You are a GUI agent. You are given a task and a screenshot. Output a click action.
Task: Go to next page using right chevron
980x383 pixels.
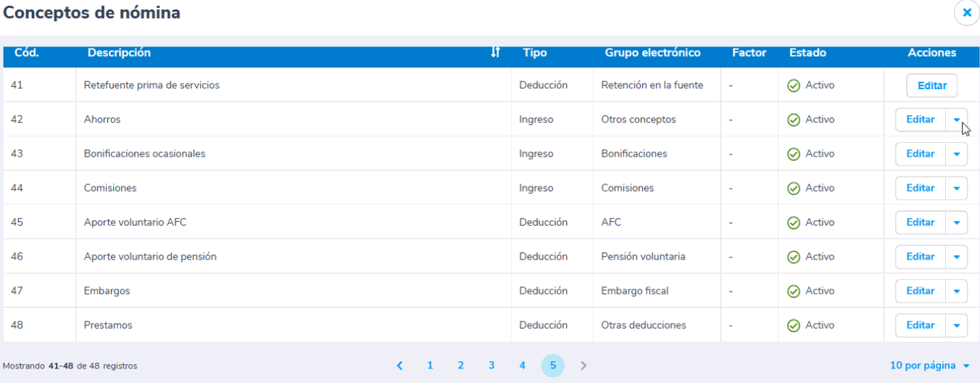(x=584, y=366)
